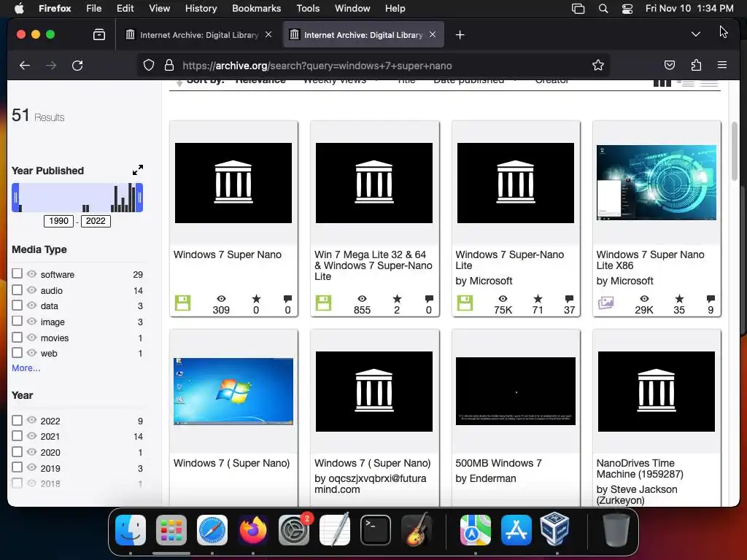Open the shield tracking protection icon
The width and height of the screenshot is (747, 560).
[149, 65]
